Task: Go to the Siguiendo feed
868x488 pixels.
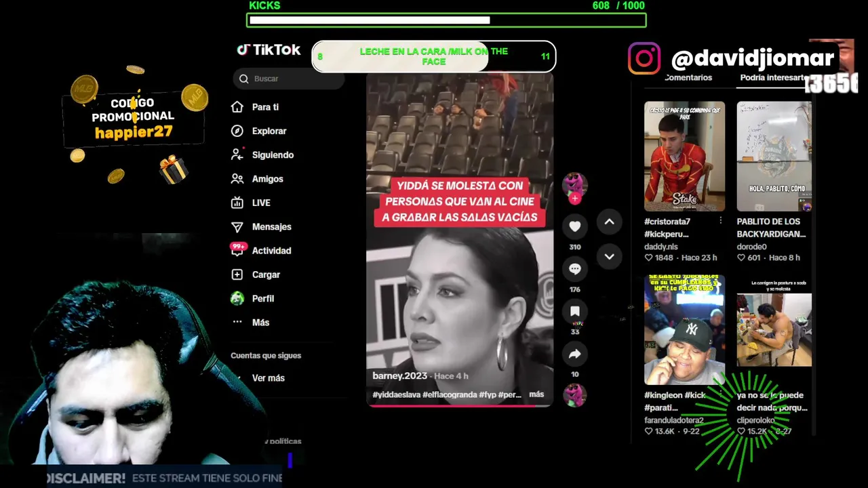Action: [273, 155]
